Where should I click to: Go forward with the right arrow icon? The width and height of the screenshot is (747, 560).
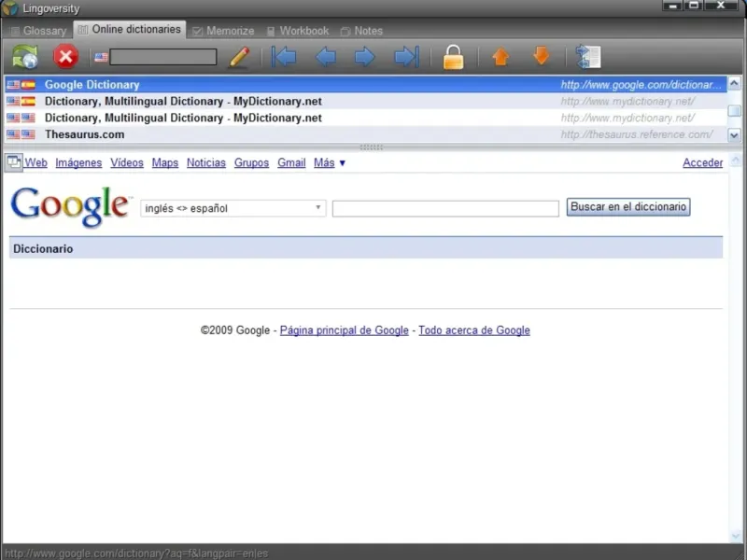365,57
